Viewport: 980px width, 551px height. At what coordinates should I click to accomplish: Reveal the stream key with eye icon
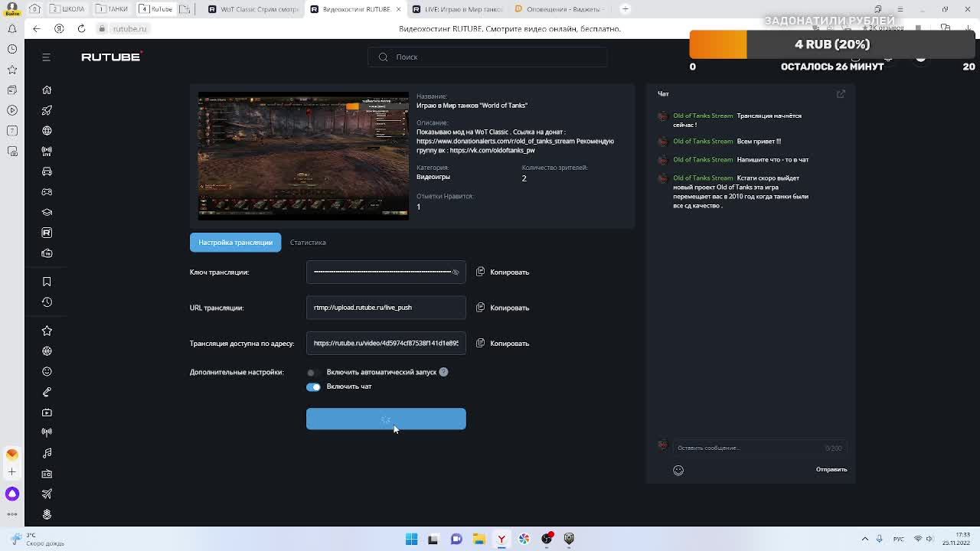(456, 272)
